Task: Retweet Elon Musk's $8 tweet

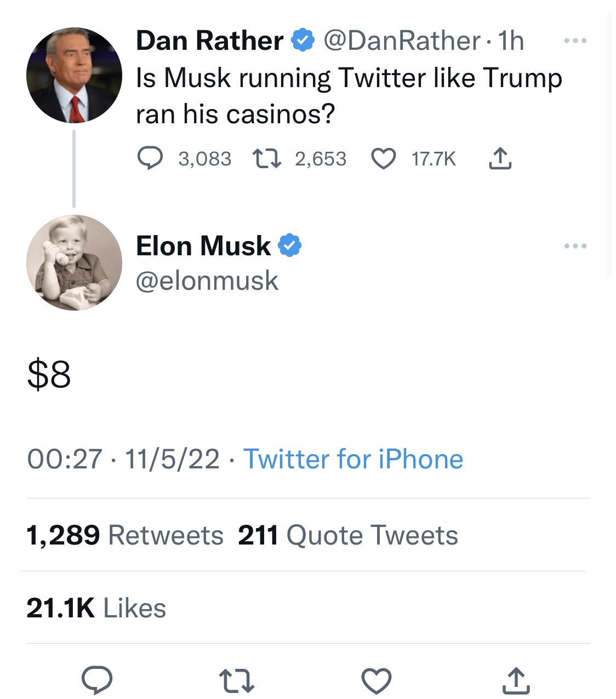Action: 236,680
